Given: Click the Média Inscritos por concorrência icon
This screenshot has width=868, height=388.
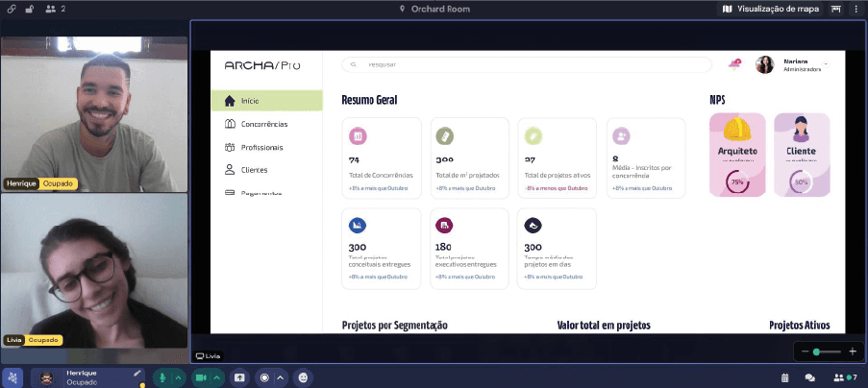Looking at the screenshot, I should [621, 136].
